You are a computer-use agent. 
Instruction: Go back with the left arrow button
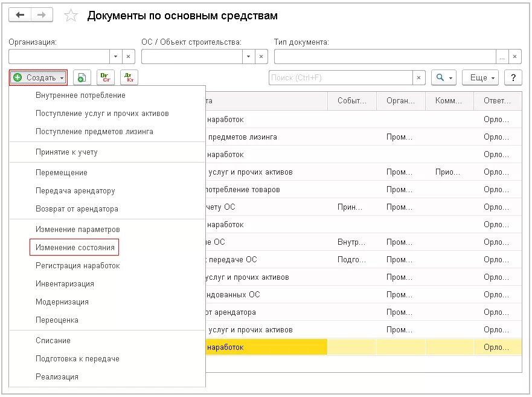(20, 15)
